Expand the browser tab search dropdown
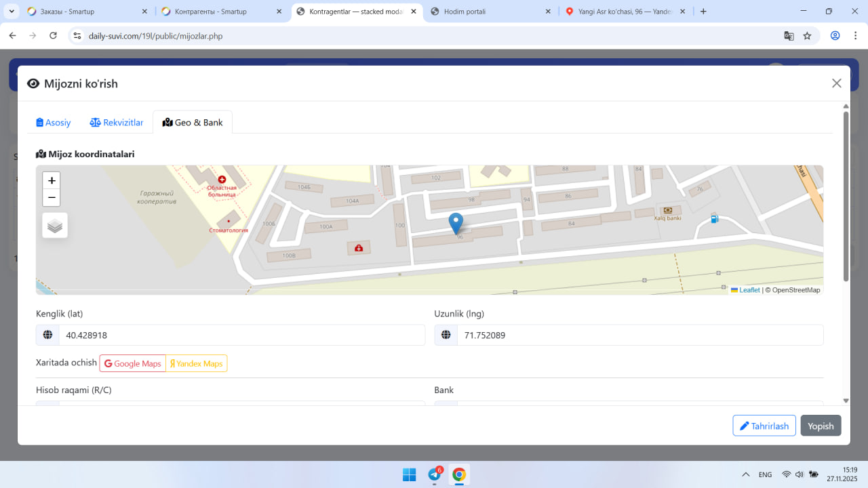The width and height of the screenshot is (868, 488). pos(12,12)
